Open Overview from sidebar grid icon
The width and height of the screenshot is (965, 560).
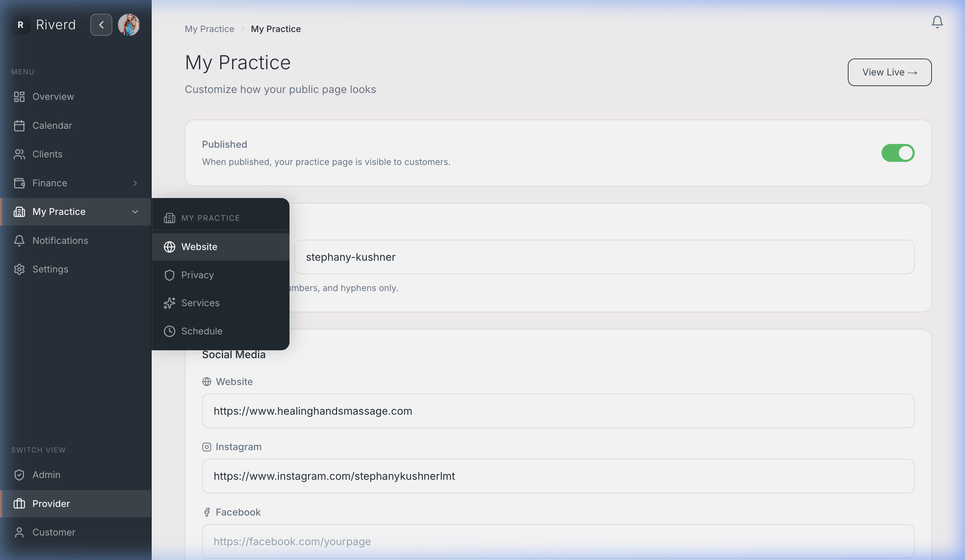(19, 97)
